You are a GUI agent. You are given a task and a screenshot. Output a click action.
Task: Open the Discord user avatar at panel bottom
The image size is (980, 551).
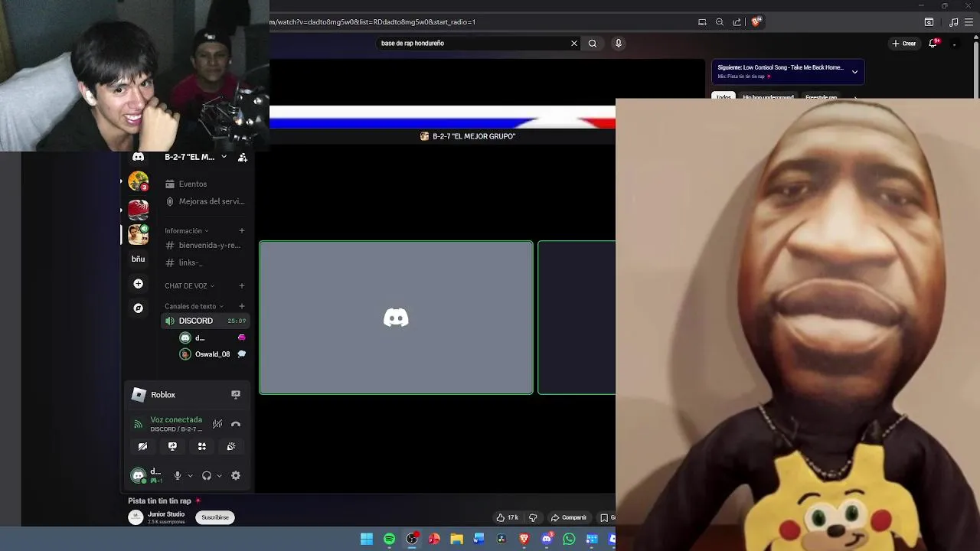(139, 475)
